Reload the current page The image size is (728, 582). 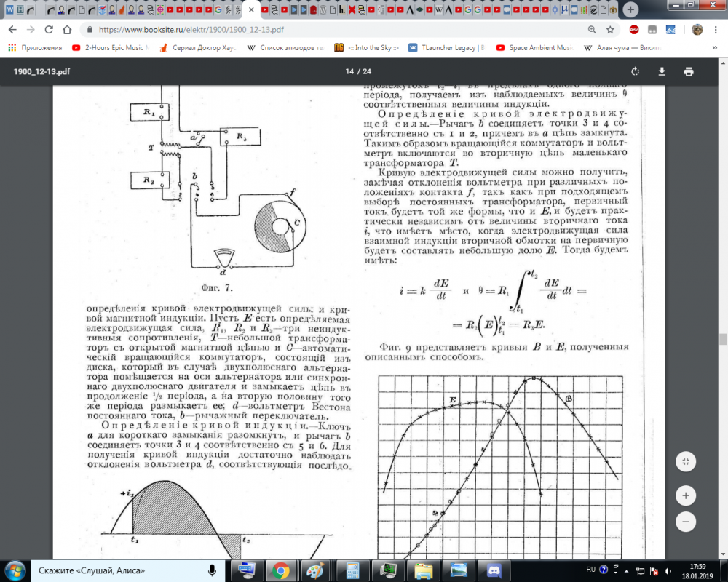coord(51,31)
